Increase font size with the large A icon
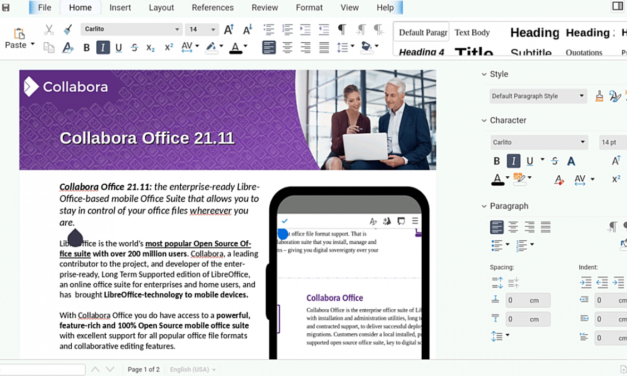The width and height of the screenshot is (627, 376). [228, 29]
